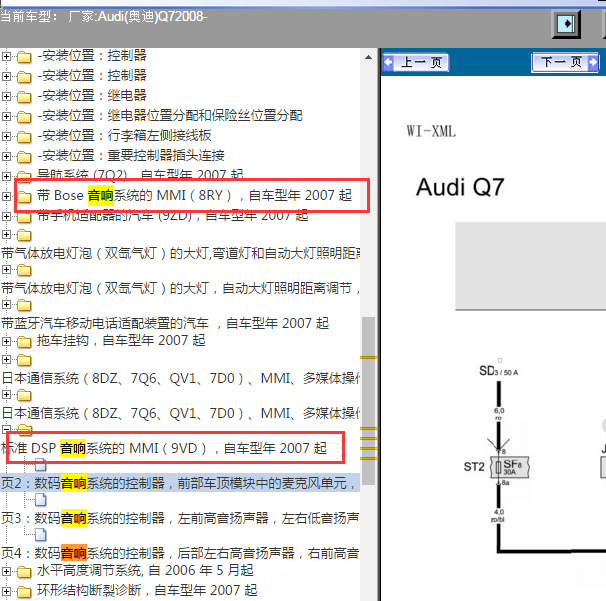Screen dimensions: 606x601
Task: Select 导航系统 (7Q2) tree item
Action: point(140,175)
